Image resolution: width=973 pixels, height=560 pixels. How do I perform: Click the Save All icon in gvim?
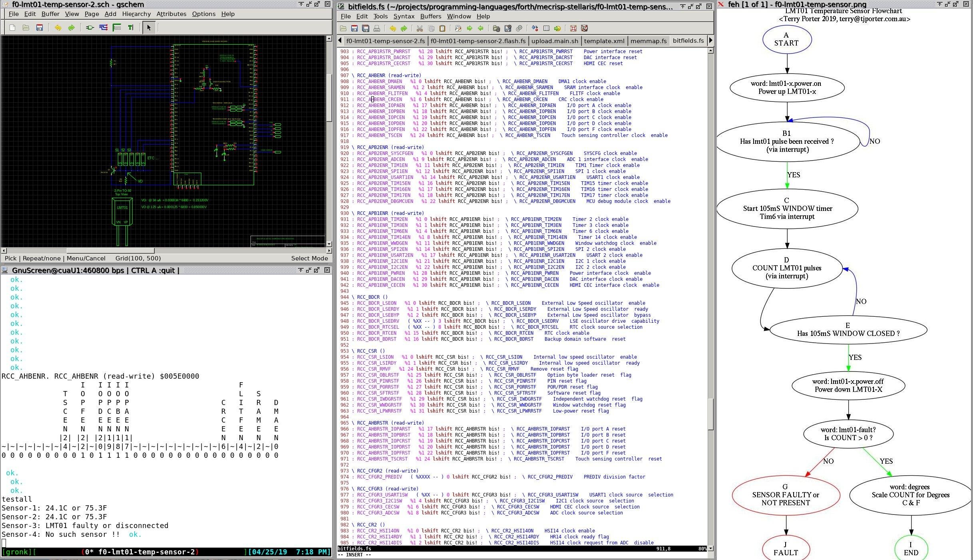tap(365, 28)
